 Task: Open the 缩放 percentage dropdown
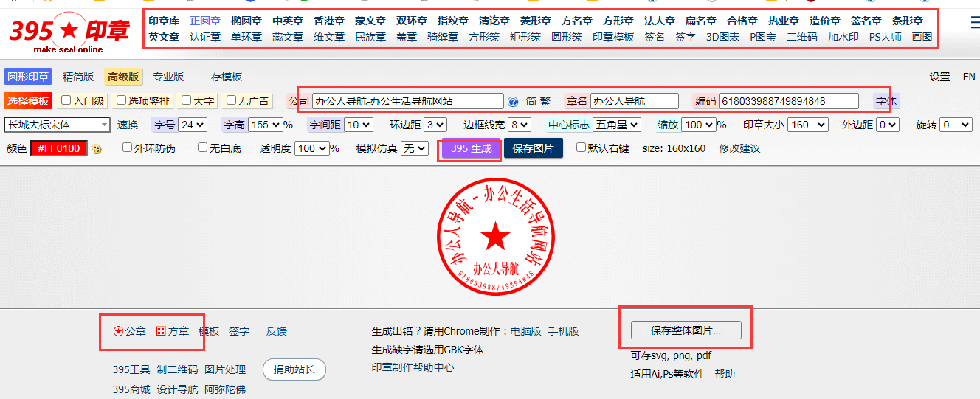point(698,125)
